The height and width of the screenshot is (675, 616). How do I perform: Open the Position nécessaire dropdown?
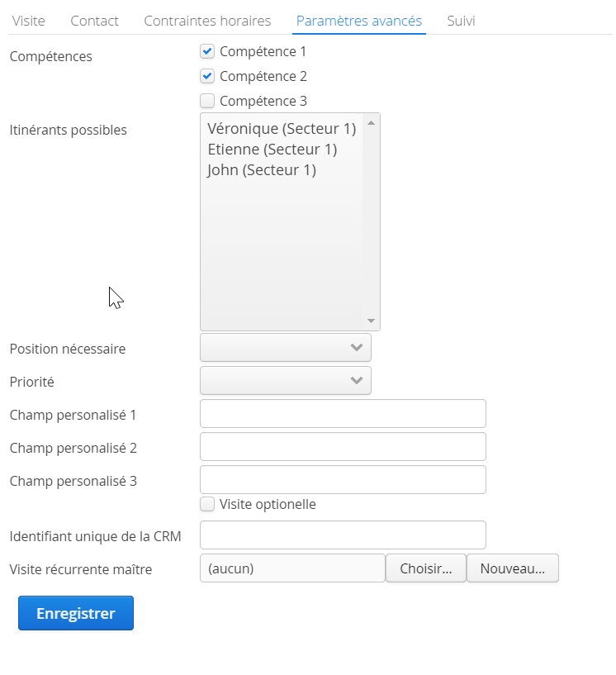285,347
